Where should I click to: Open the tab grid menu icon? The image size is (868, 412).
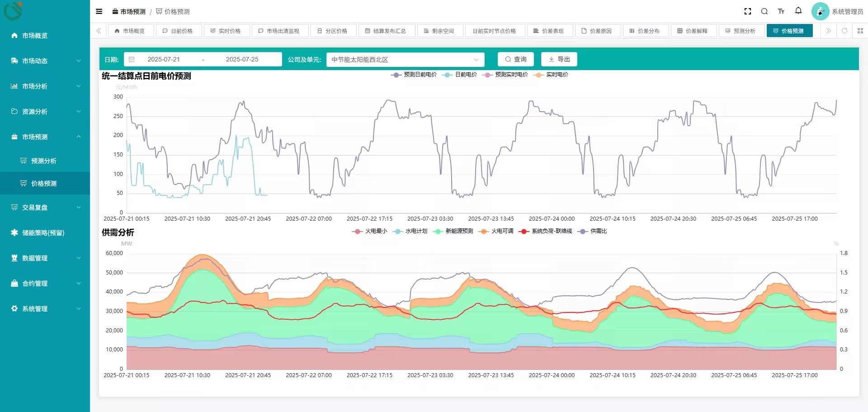pyautogui.click(x=860, y=31)
